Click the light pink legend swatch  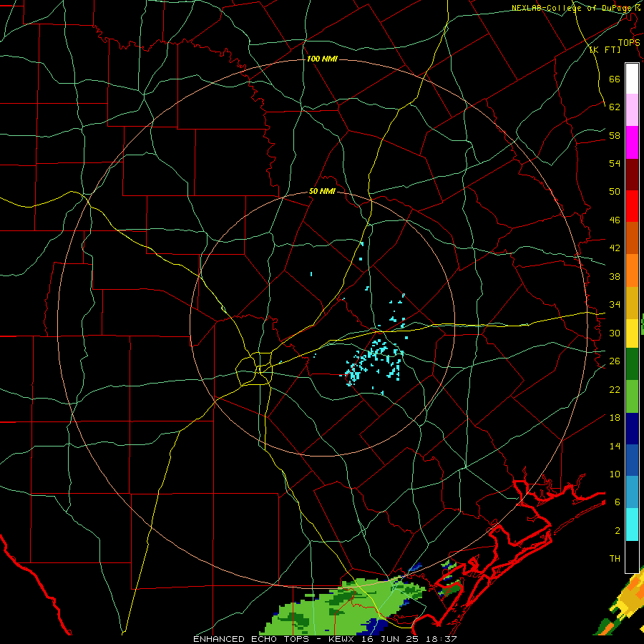[x=632, y=109]
